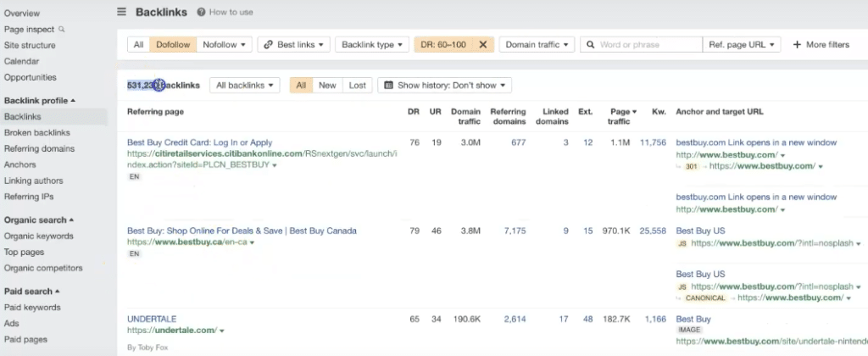Viewport: 868px width, 356px height.
Task: Open Show history: Don't show dropdown
Action: coord(444,86)
